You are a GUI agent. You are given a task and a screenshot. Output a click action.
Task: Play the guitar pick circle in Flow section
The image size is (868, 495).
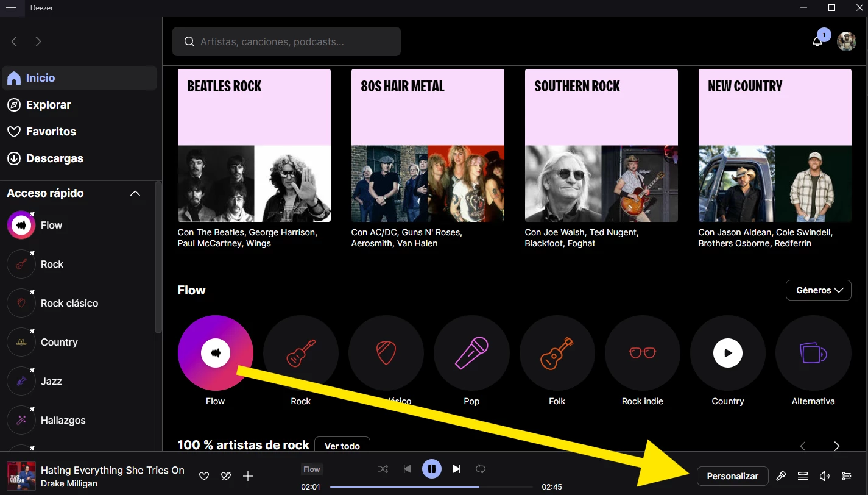point(386,352)
